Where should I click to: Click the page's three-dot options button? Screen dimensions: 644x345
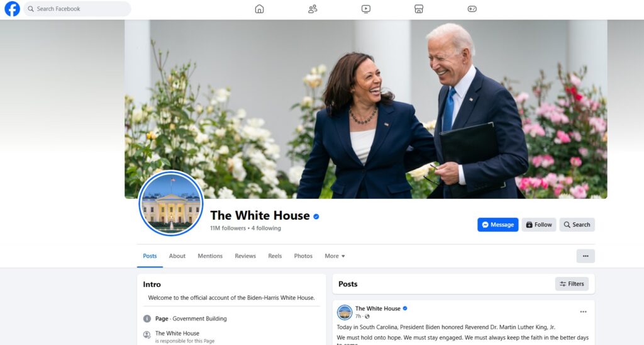tap(586, 256)
